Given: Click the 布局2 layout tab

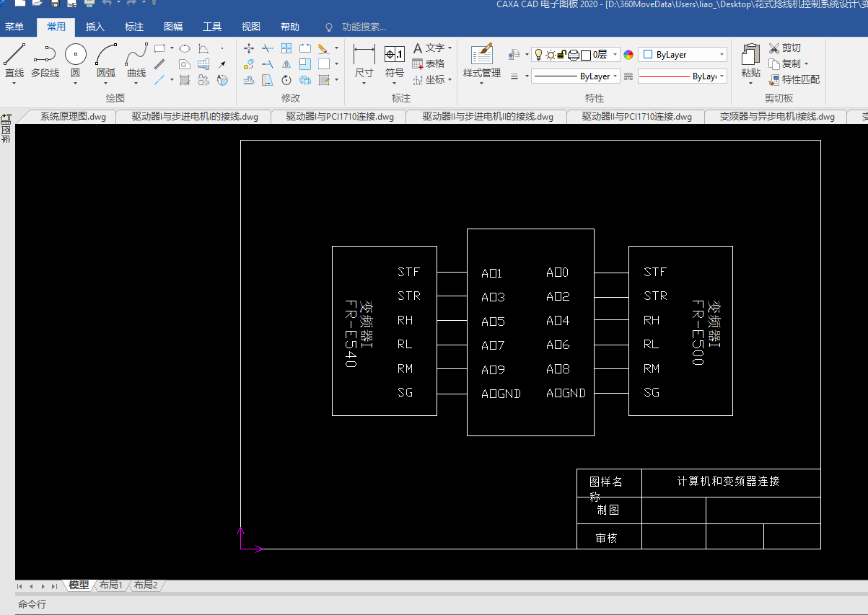Looking at the screenshot, I should [145, 585].
